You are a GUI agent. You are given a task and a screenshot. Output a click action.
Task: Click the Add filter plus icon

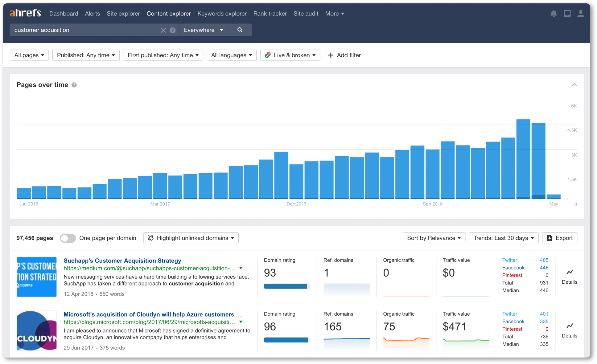[x=331, y=55]
